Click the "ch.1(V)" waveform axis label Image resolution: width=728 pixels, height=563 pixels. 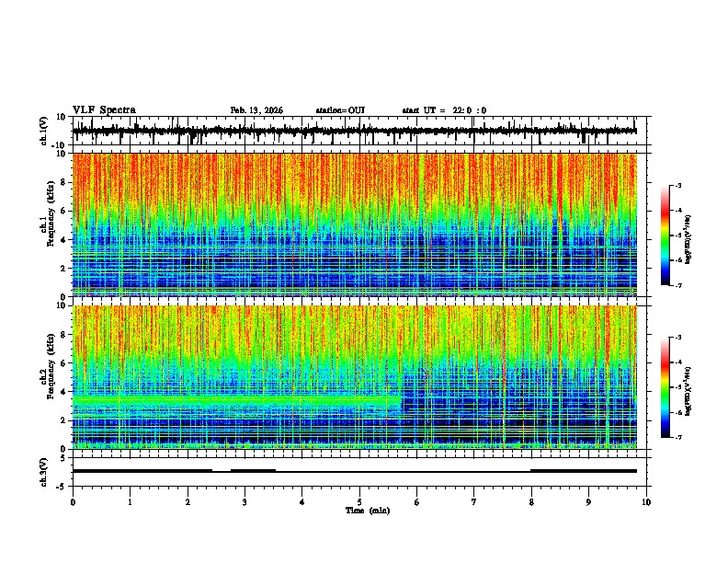click(x=44, y=131)
